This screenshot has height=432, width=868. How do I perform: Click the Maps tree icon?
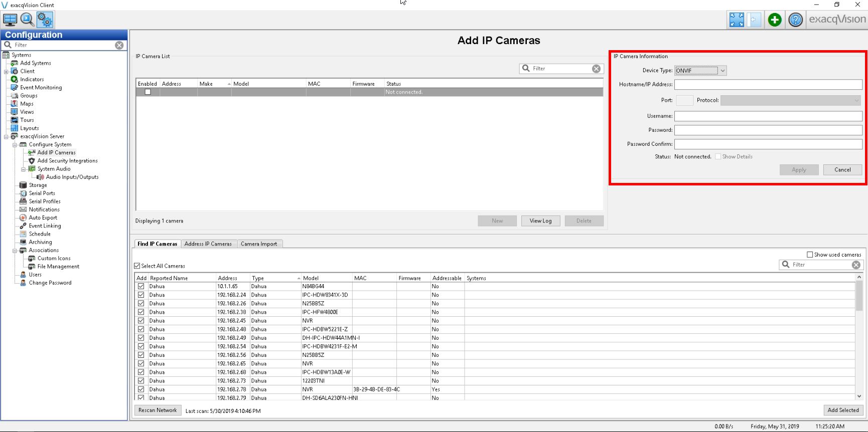15,104
